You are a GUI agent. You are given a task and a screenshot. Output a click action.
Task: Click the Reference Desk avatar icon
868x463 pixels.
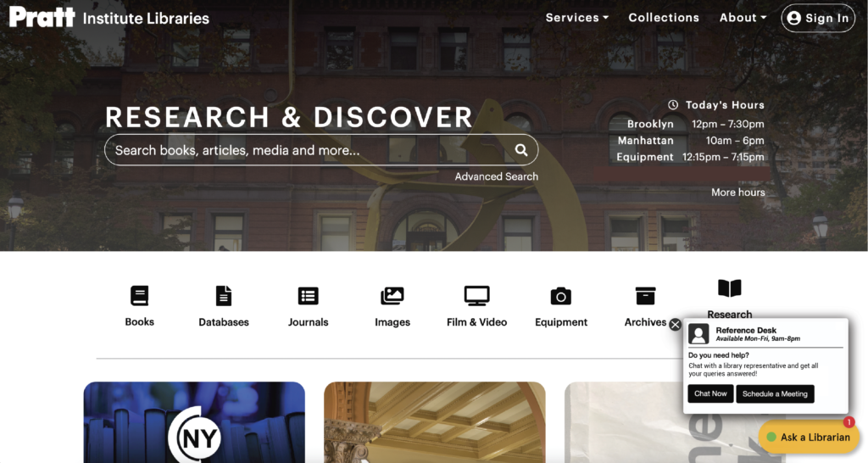click(698, 334)
